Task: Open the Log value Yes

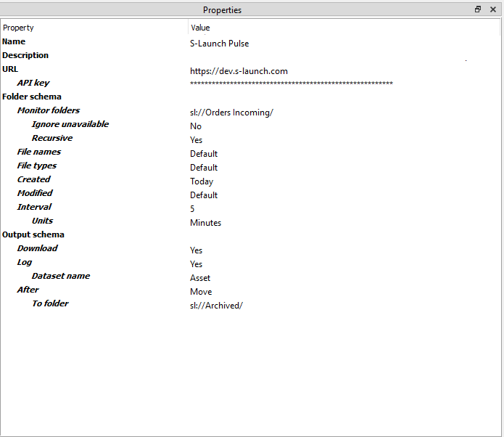Action: (x=196, y=264)
